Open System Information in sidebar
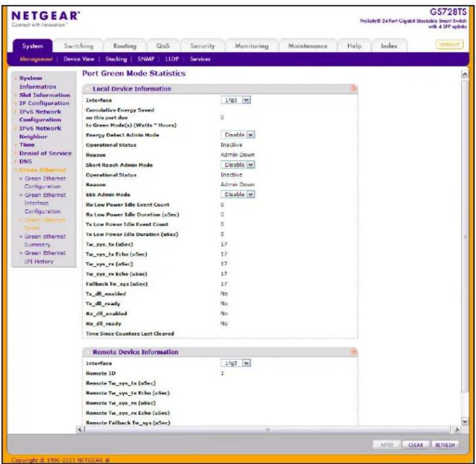The image size is (476, 464). [37, 82]
